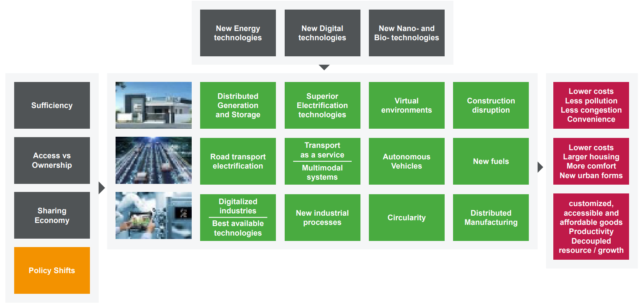
Task: Click the New fuels tile
Action: click(491, 161)
